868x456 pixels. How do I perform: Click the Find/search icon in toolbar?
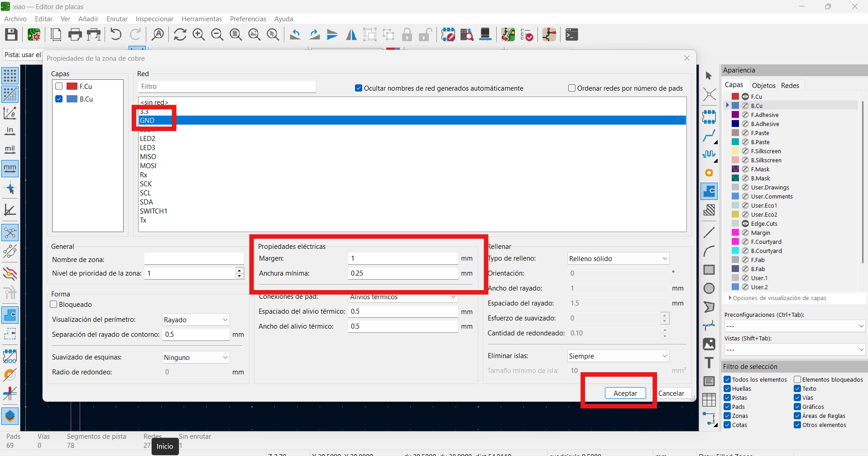(158, 34)
